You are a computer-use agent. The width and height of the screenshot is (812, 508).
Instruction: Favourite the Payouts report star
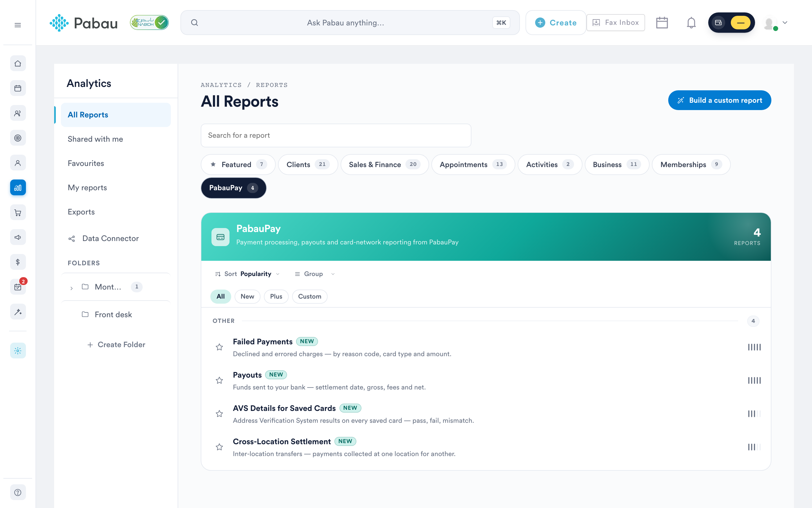click(219, 380)
